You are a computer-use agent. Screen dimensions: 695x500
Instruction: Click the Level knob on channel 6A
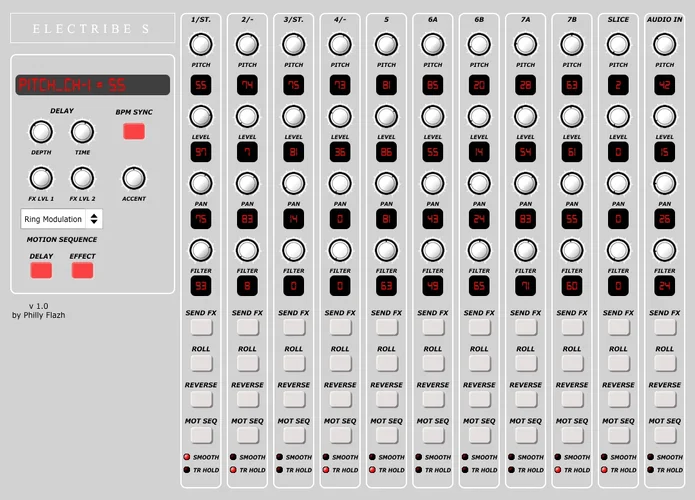(x=433, y=117)
